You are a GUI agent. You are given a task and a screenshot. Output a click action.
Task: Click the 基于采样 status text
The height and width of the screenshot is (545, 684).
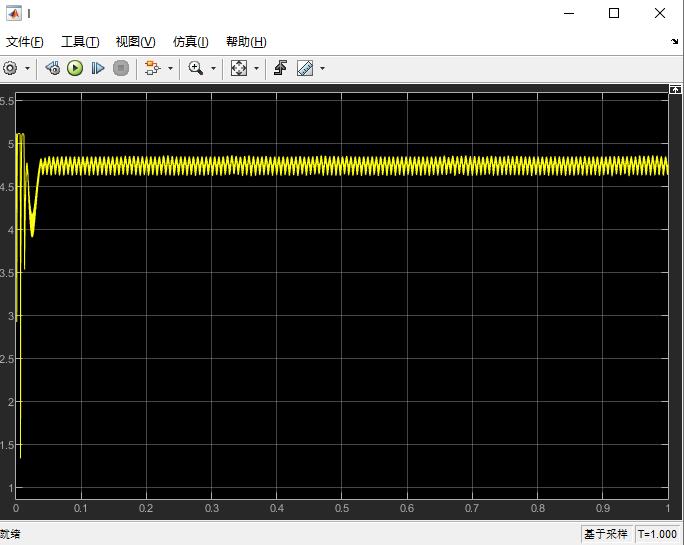pyautogui.click(x=606, y=534)
